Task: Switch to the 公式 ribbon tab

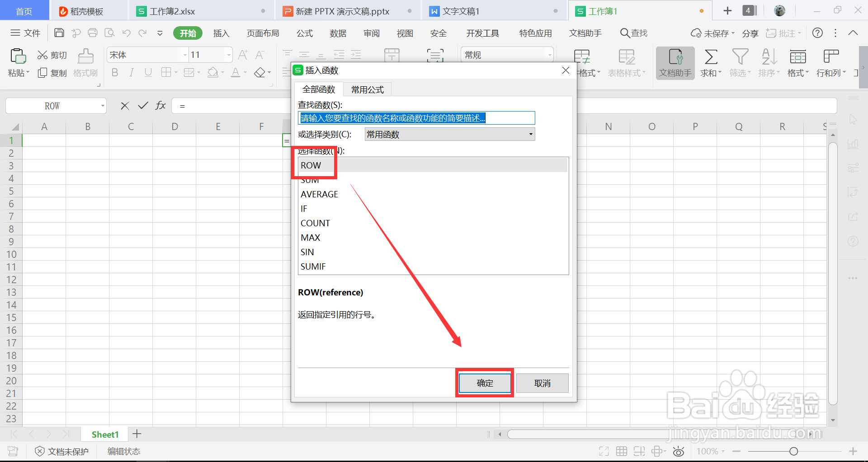Action: [305, 33]
